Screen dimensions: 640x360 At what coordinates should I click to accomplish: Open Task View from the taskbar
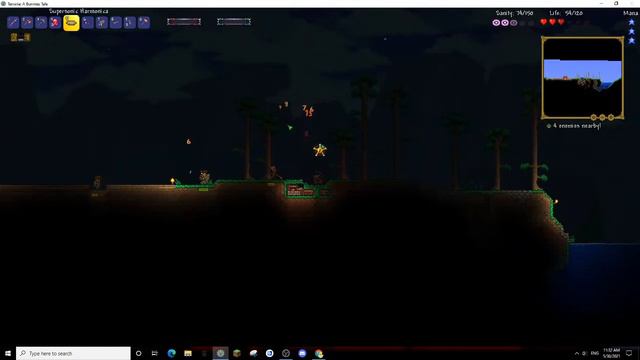tap(155, 353)
